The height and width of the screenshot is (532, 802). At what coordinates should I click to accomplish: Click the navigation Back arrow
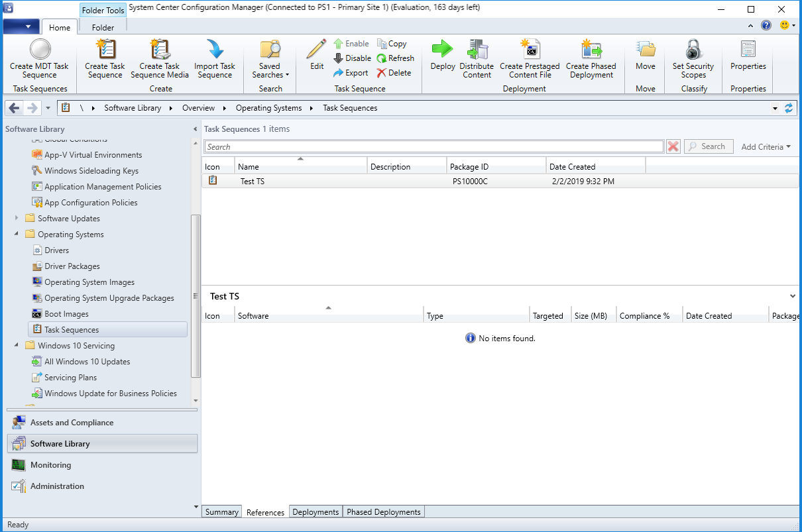coord(15,108)
